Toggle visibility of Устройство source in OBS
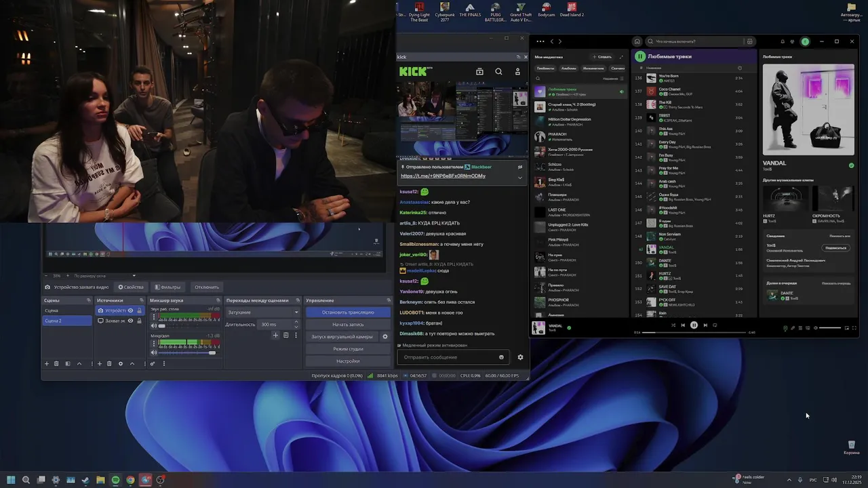 tap(130, 310)
